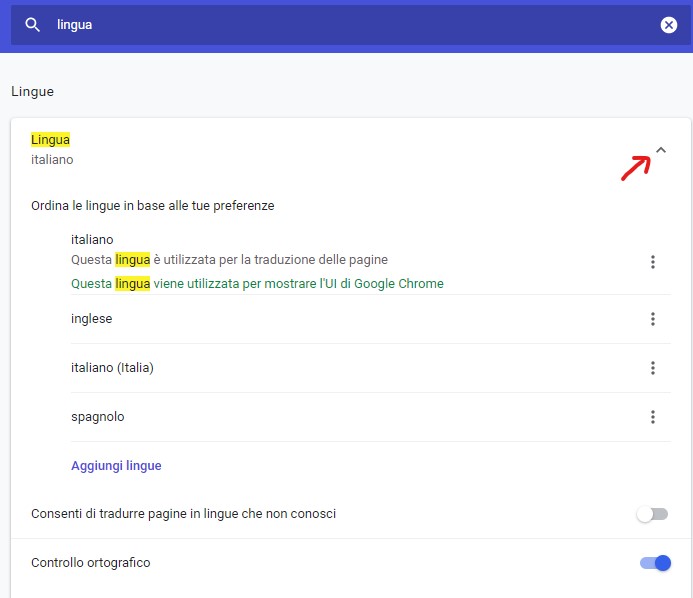Open options menu for italiano (Italia)

pyautogui.click(x=652, y=368)
